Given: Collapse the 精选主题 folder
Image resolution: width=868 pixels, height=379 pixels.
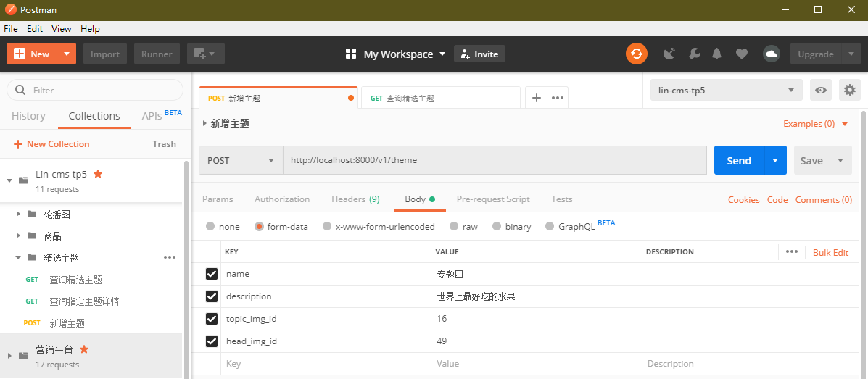Looking at the screenshot, I should [18, 258].
